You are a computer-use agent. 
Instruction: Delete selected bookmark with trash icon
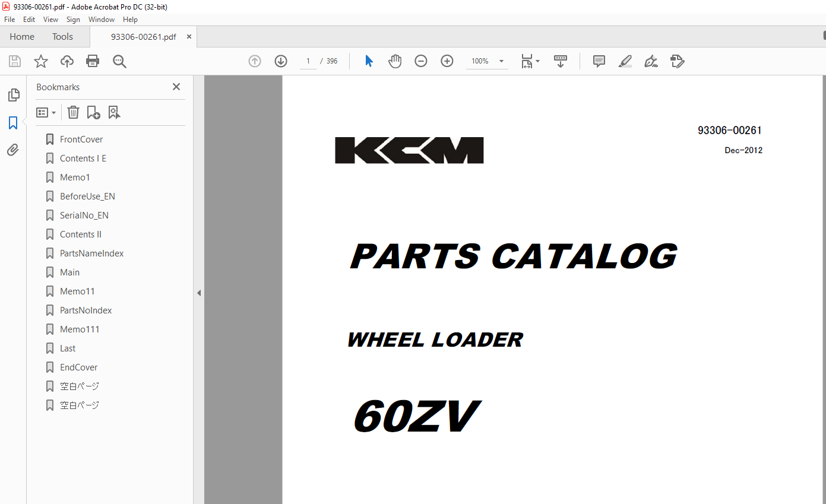pos(73,112)
